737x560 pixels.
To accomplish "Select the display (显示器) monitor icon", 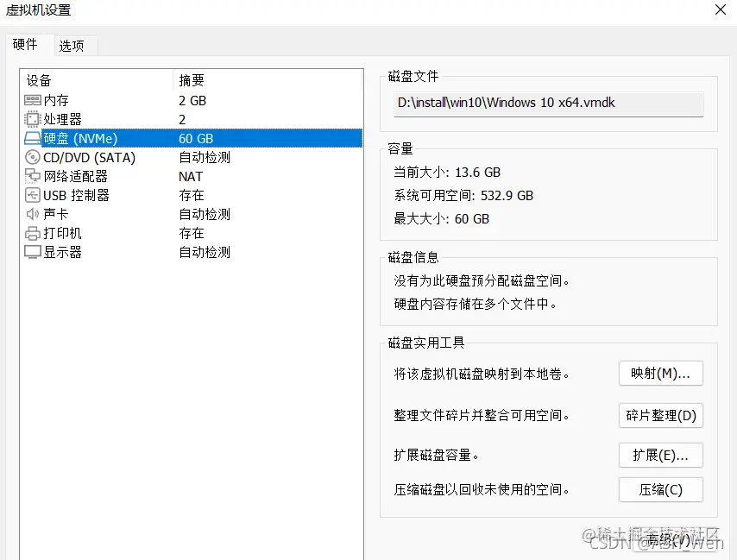I will coord(33,252).
